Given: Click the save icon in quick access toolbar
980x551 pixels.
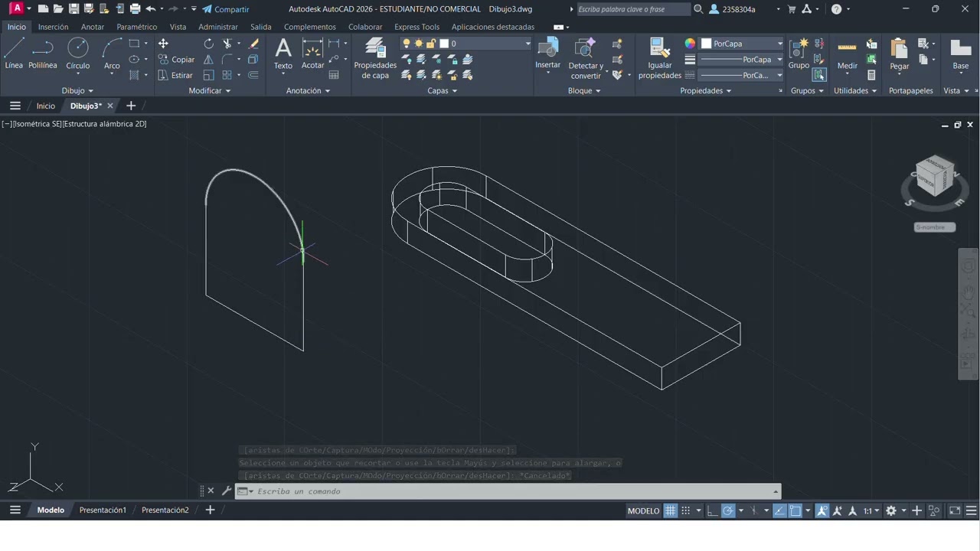Looking at the screenshot, I should pyautogui.click(x=73, y=9).
